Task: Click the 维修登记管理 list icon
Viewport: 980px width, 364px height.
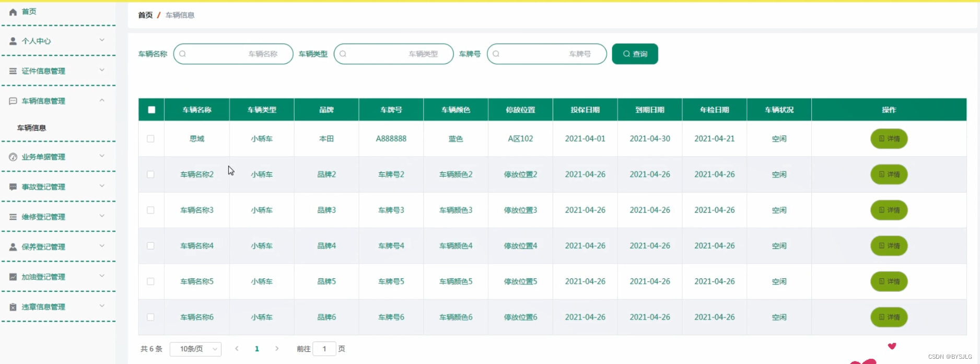Action: click(13, 217)
